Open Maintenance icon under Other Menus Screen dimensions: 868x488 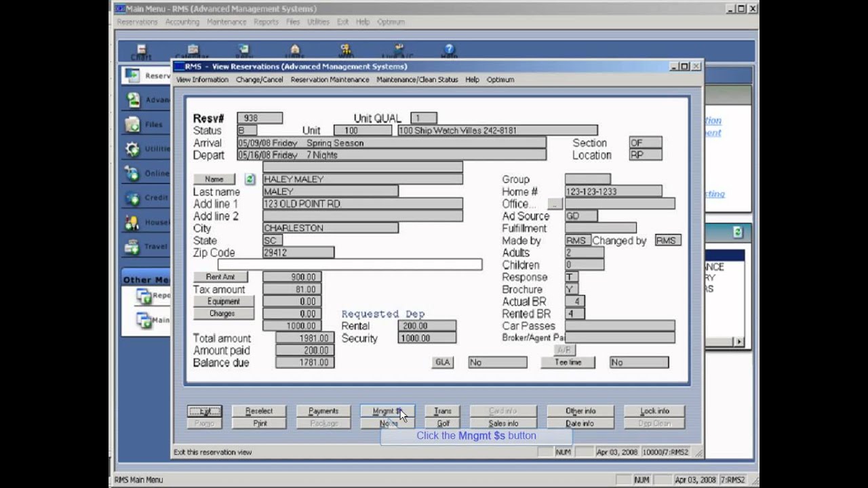(x=144, y=320)
